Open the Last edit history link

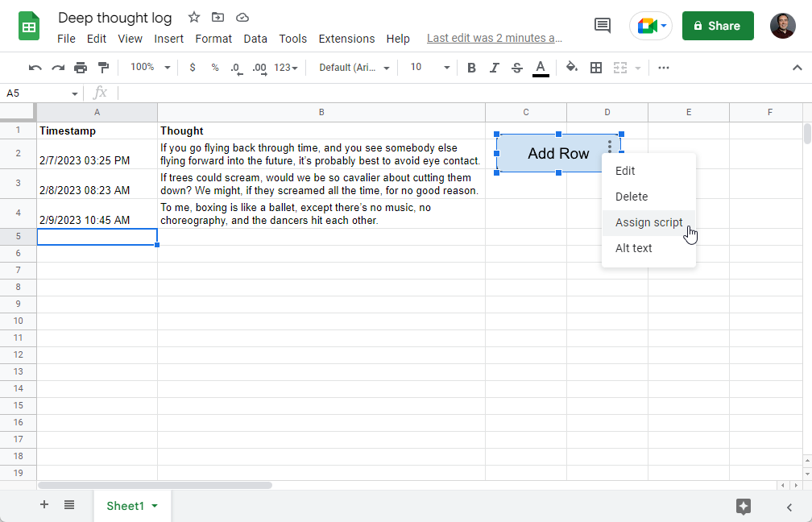[494, 38]
